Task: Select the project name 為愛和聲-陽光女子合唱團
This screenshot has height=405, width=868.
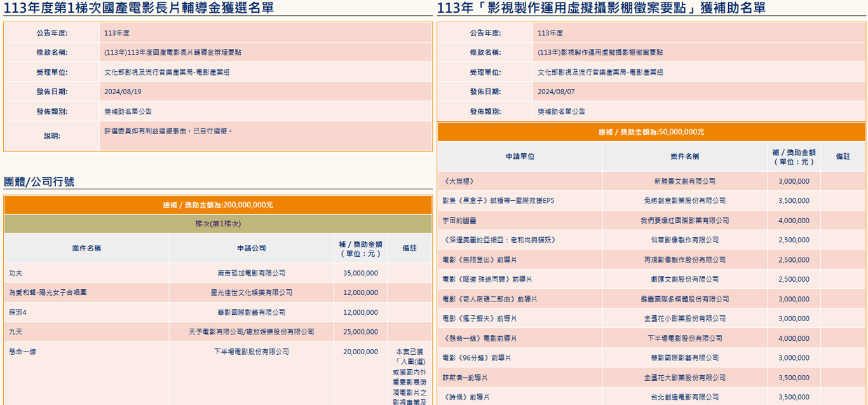Action: (x=48, y=293)
